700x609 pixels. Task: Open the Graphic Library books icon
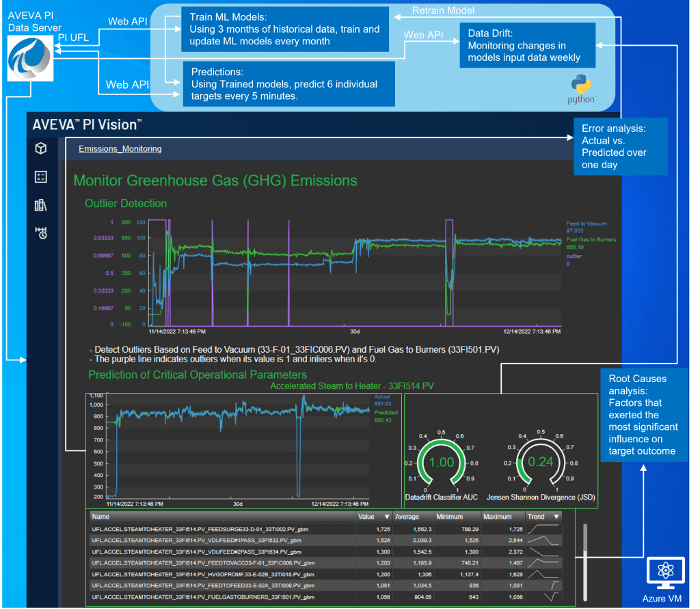point(41,205)
